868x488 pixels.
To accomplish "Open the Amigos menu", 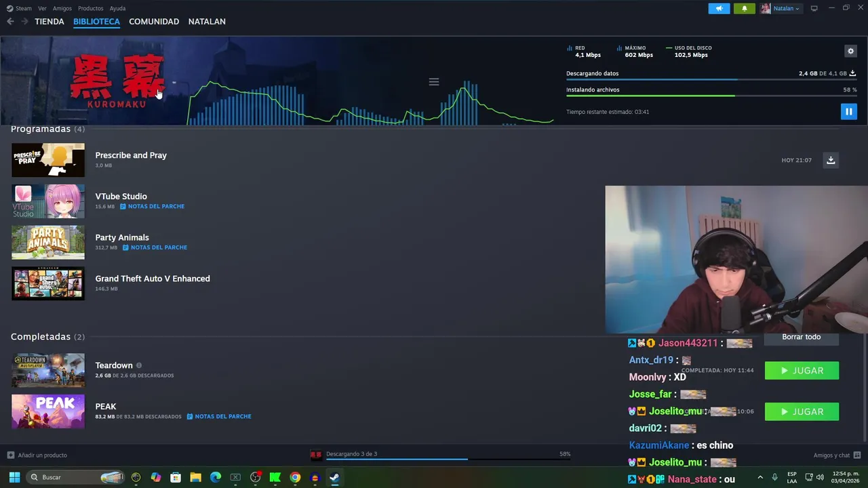I will click(x=62, y=8).
